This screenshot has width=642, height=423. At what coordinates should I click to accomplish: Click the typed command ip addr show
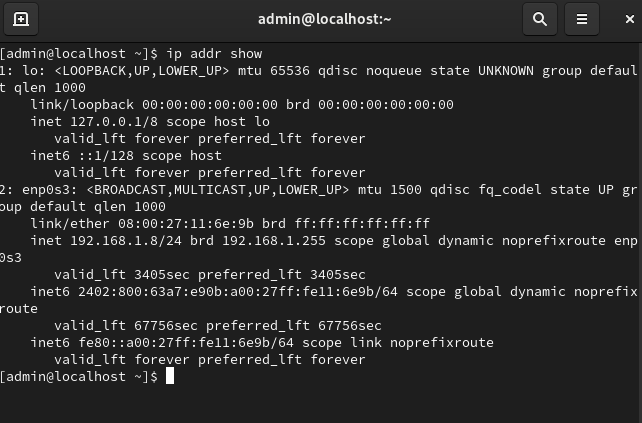pos(214,54)
